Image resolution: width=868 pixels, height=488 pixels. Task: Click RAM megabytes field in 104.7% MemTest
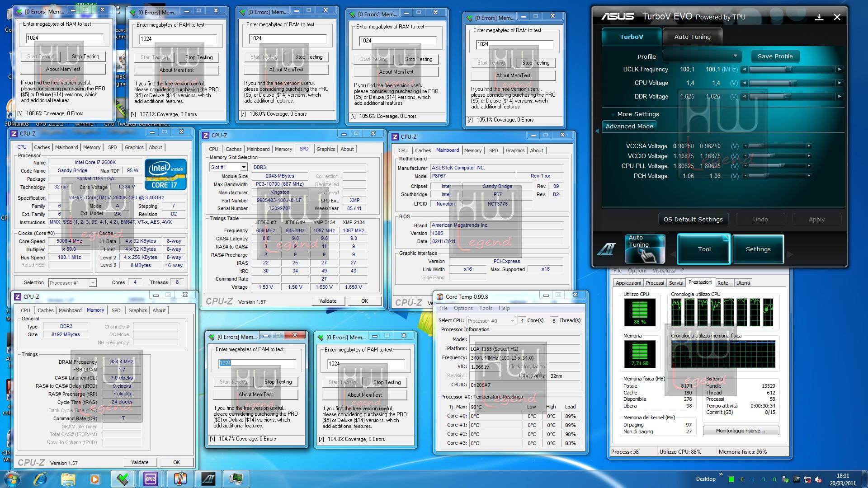coord(257,363)
